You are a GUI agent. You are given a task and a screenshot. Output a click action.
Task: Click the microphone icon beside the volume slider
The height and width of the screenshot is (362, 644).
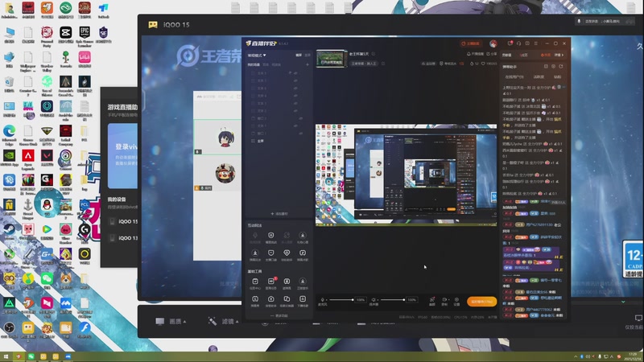coord(323,300)
